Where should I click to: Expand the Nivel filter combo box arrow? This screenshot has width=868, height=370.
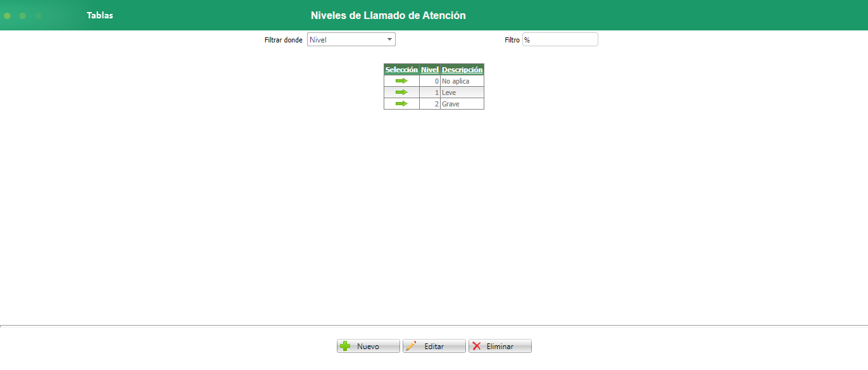point(390,39)
